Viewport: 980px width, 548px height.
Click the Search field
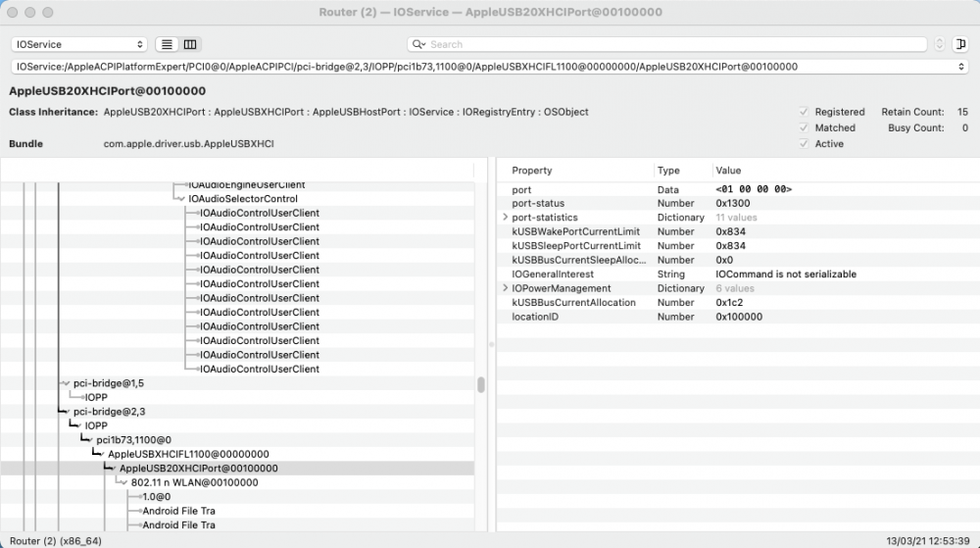coord(666,44)
